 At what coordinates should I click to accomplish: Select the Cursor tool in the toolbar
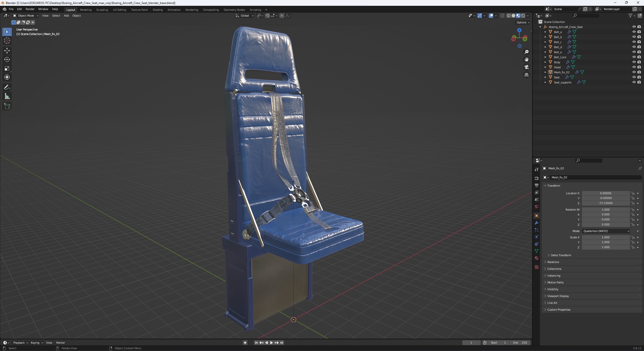(7, 41)
